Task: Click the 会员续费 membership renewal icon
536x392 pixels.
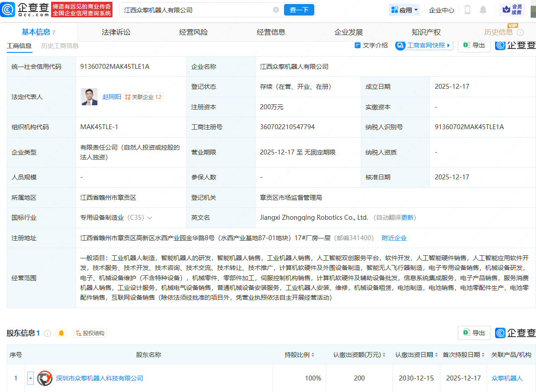Action: (513, 9)
